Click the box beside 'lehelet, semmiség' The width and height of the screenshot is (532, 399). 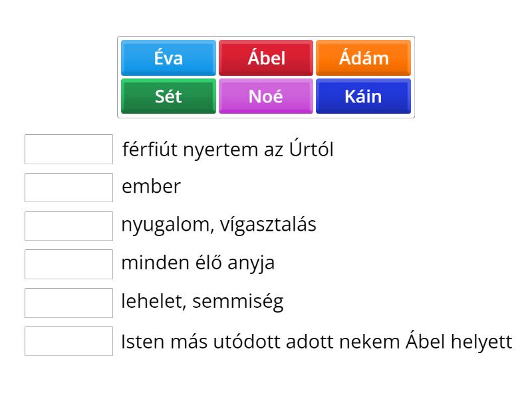click(68, 303)
